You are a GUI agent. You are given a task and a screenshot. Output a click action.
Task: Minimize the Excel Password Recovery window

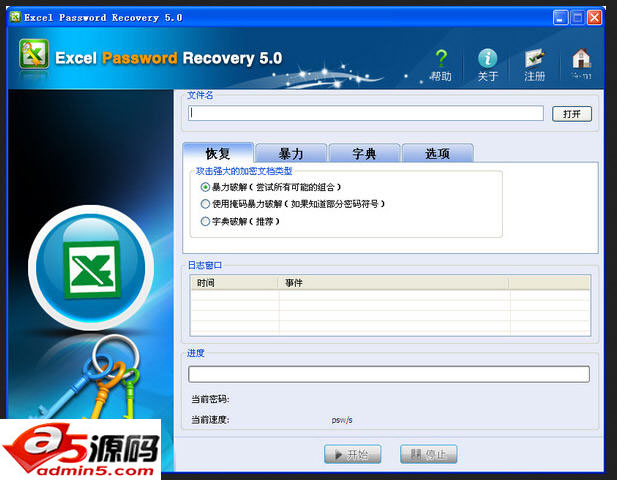coord(560,18)
